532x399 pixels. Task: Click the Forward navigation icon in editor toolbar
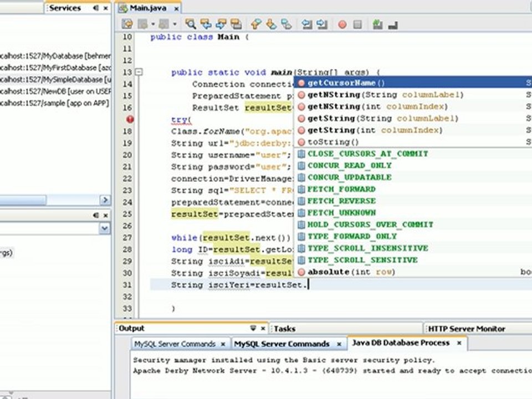click(164, 24)
